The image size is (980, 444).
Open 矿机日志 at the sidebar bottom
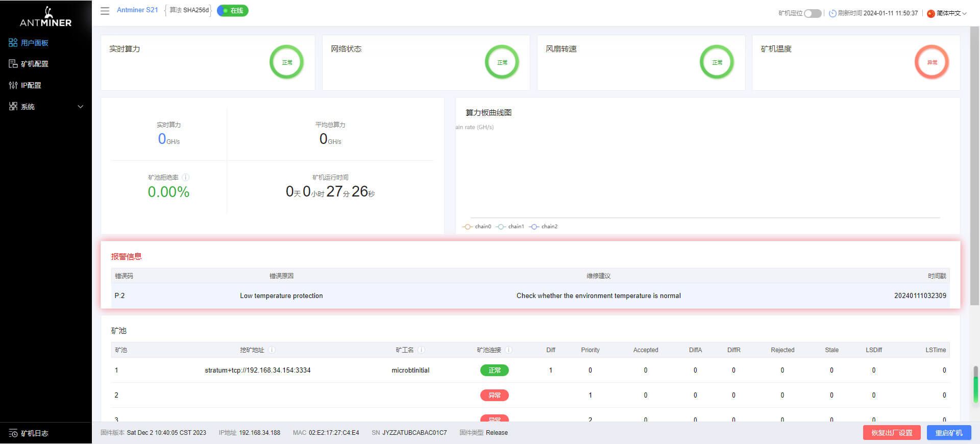click(x=34, y=433)
